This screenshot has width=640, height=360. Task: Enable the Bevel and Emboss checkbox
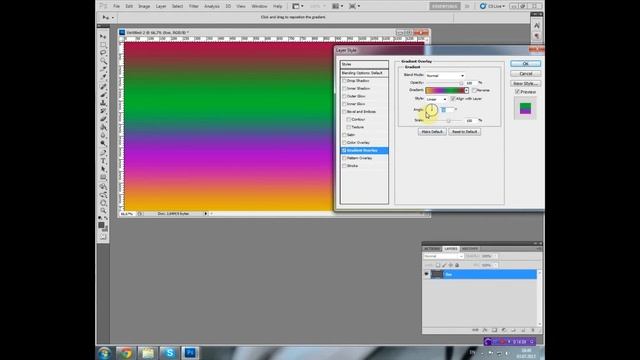[344, 112]
